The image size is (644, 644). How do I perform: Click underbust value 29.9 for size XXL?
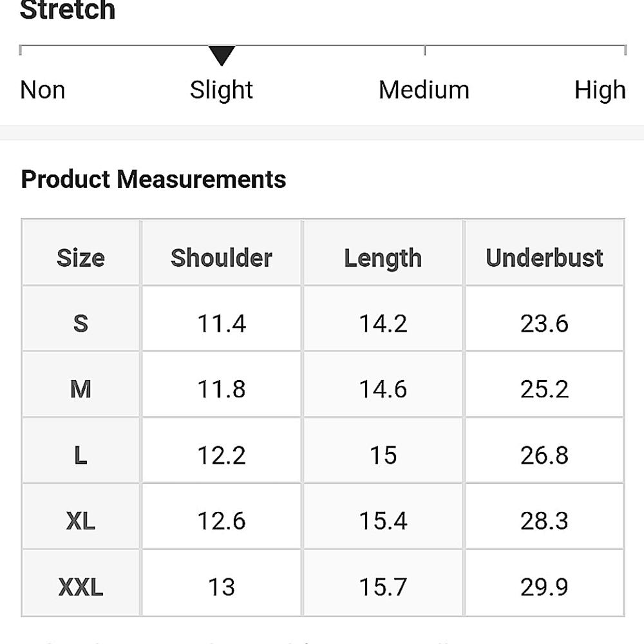544,587
